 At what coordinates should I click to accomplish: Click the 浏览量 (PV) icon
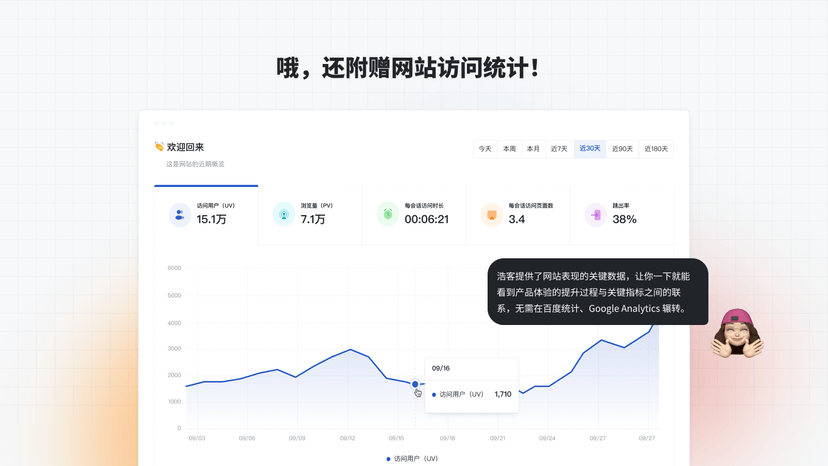pyautogui.click(x=284, y=215)
